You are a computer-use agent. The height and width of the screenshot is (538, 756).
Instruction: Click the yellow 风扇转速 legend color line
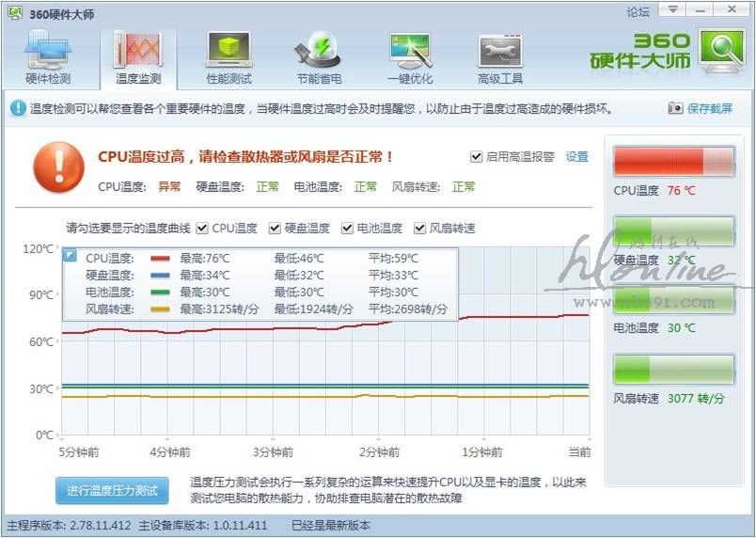(x=160, y=309)
